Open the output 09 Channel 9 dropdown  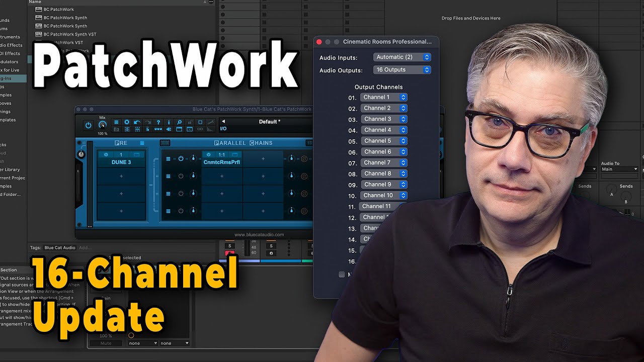tap(383, 185)
